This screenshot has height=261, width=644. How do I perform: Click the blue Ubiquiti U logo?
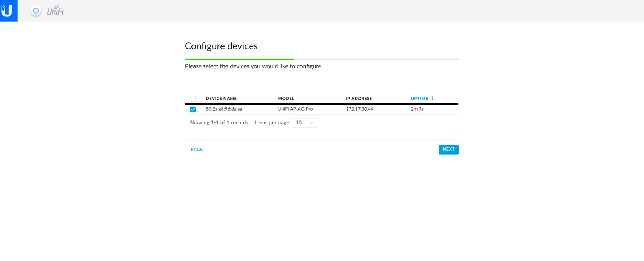[x=8, y=11]
